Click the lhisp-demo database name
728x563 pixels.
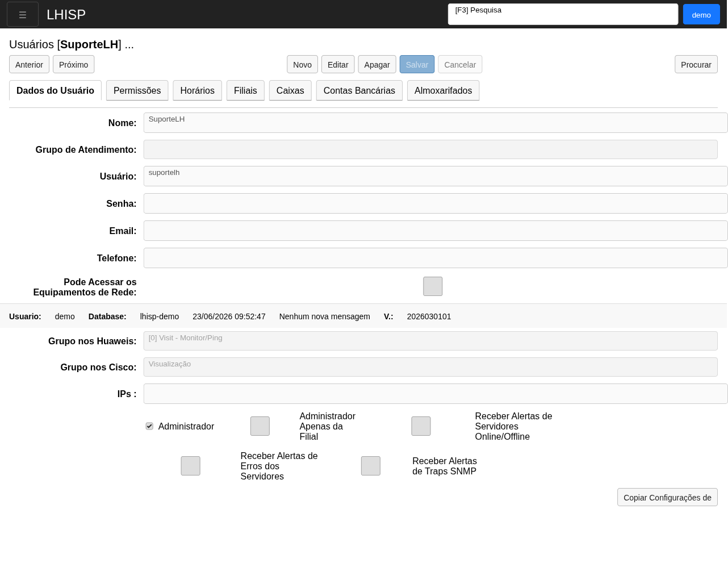pyautogui.click(x=160, y=316)
